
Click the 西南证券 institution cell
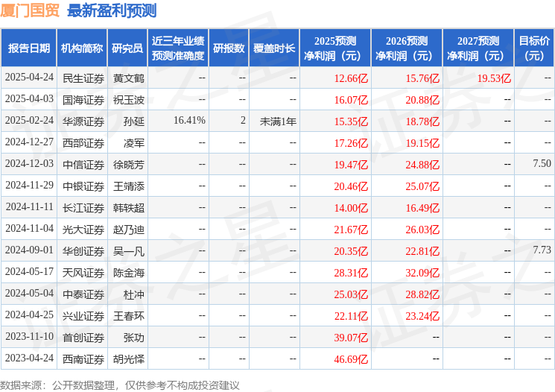click(83, 359)
